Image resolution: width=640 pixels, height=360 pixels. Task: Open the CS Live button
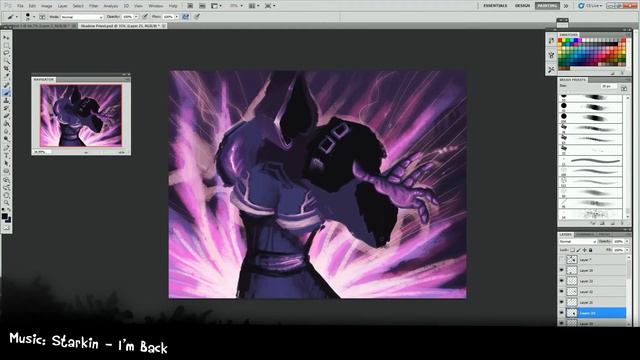click(590, 6)
